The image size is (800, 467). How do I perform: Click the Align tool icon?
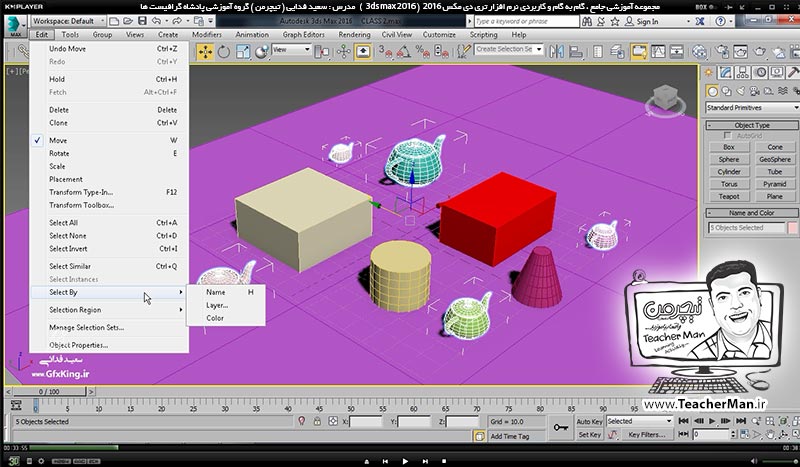tap(576, 52)
